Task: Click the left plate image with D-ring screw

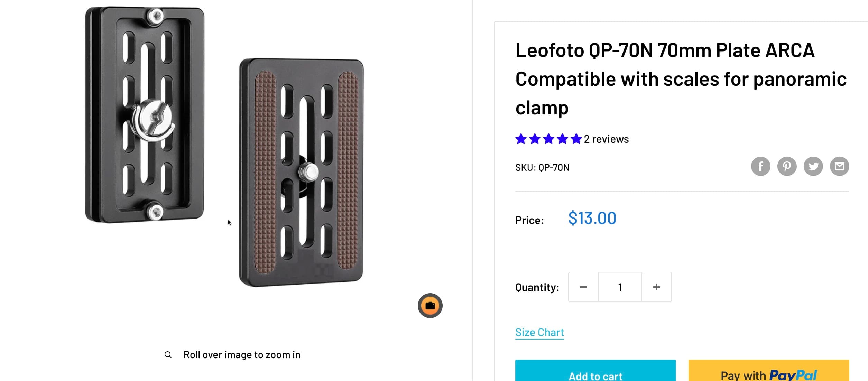Action: point(145,114)
